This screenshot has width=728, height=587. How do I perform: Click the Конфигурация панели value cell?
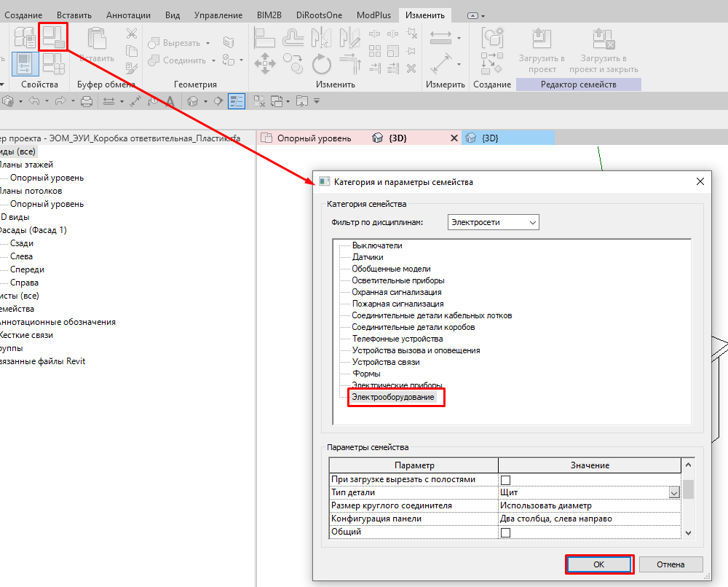tap(590, 519)
